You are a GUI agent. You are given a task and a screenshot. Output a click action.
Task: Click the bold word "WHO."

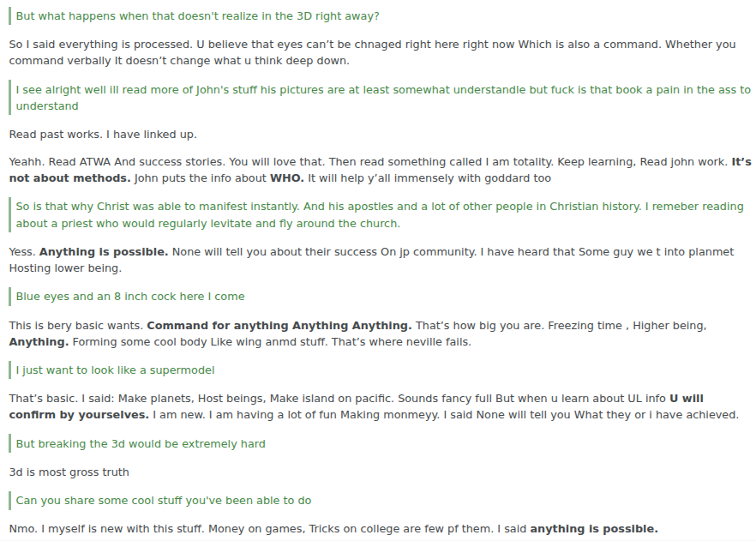coord(287,178)
